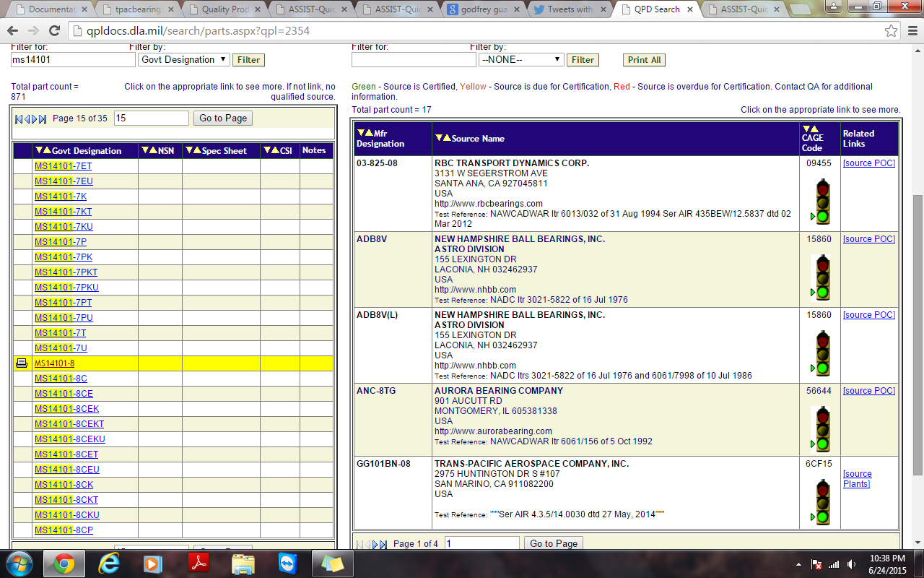Click the filter text field containing ms14101

pyautogui.click(x=74, y=60)
